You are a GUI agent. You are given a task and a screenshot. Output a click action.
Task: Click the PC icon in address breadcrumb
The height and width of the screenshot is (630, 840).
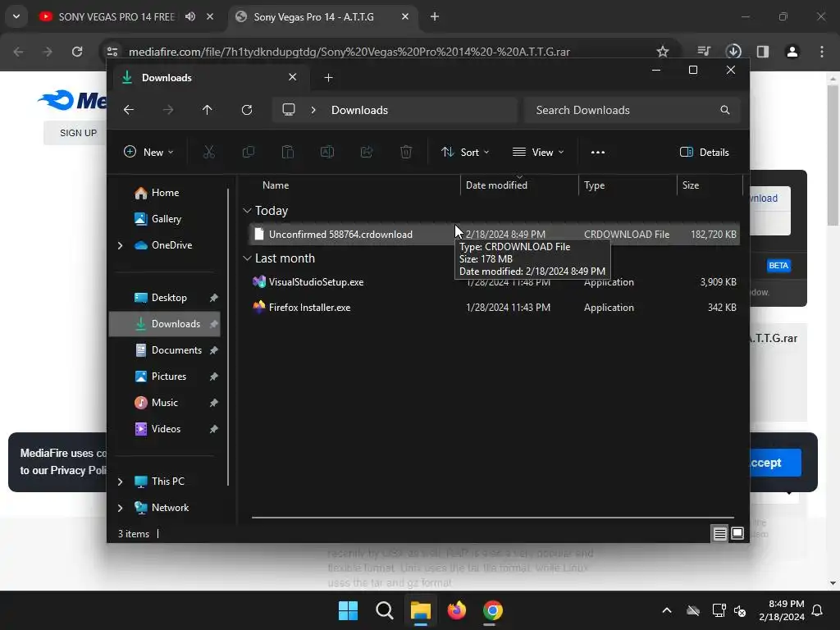(289, 110)
